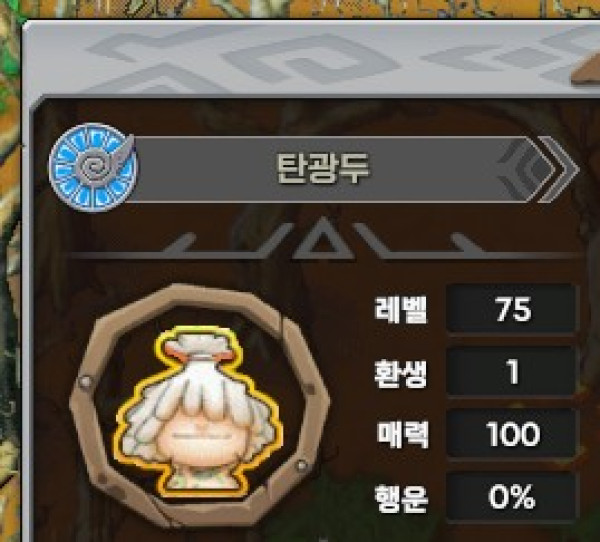Click the blue spiral shell emblem
Screen dimensions: 600x542
(92, 167)
